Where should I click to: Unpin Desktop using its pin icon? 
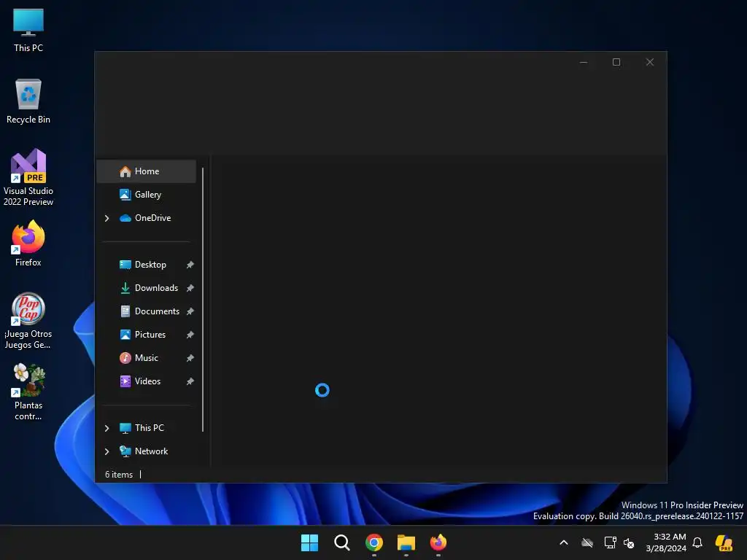[x=190, y=265]
